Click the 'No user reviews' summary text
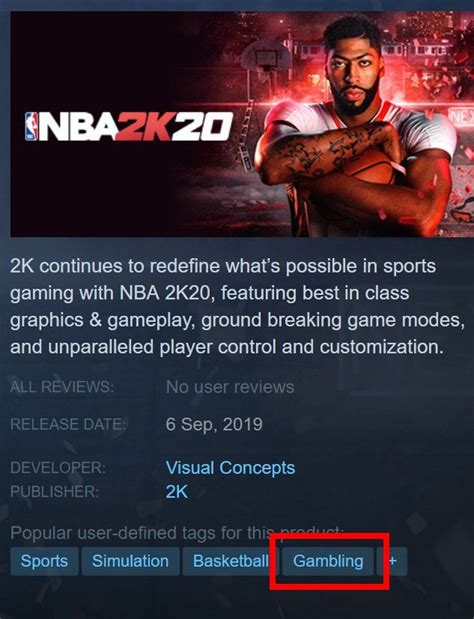This screenshot has width=474, height=619. [x=230, y=387]
